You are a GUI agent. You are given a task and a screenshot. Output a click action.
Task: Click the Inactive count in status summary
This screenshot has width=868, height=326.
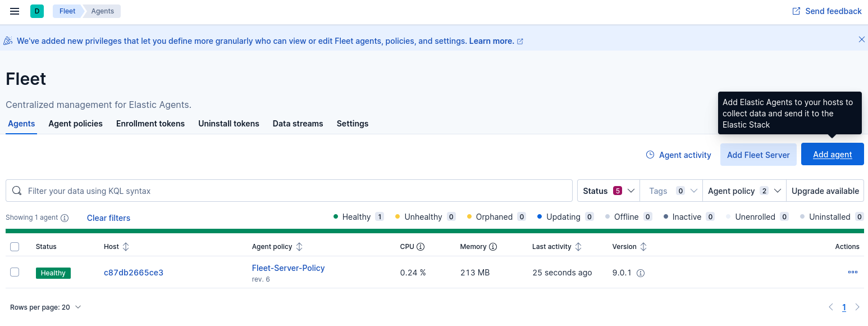pos(710,217)
